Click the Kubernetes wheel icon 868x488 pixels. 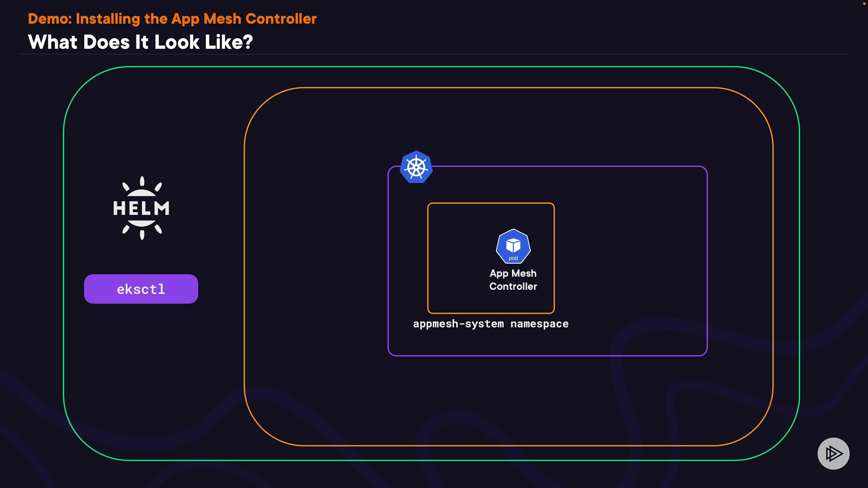[x=416, y=167]
